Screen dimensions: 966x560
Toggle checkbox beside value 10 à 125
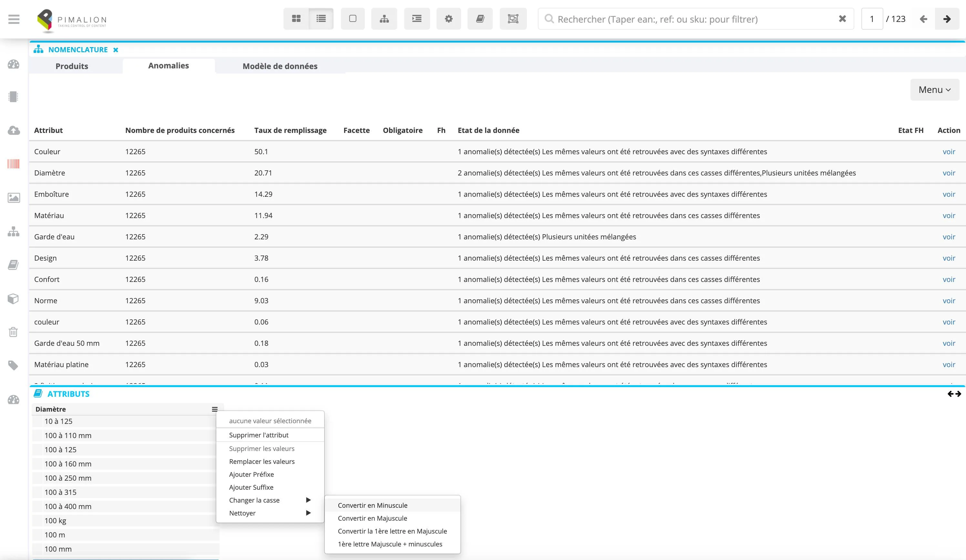[x=37, y=421]
